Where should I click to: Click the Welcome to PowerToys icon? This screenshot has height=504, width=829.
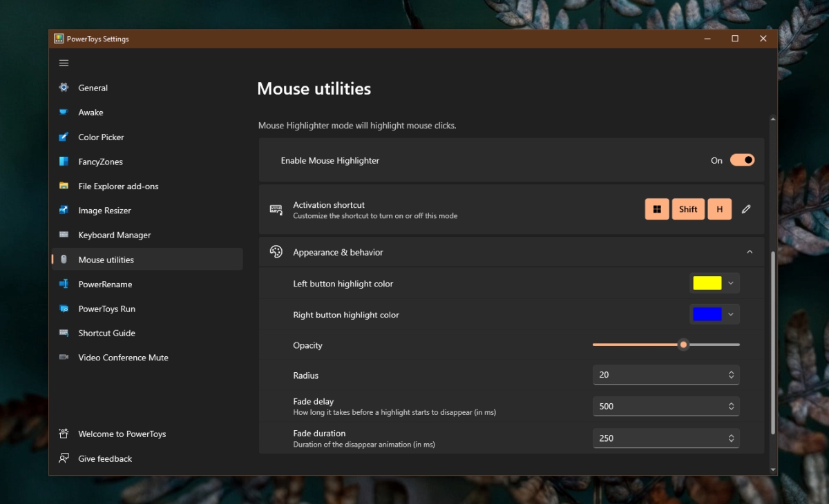point(64,434)
